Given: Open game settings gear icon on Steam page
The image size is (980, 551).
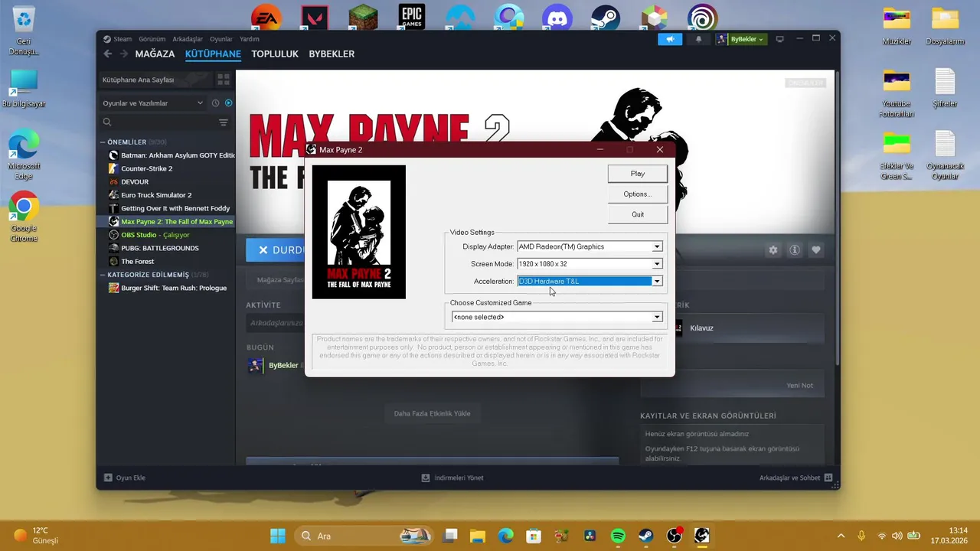Looking at the screenshot, I should 773,250.
